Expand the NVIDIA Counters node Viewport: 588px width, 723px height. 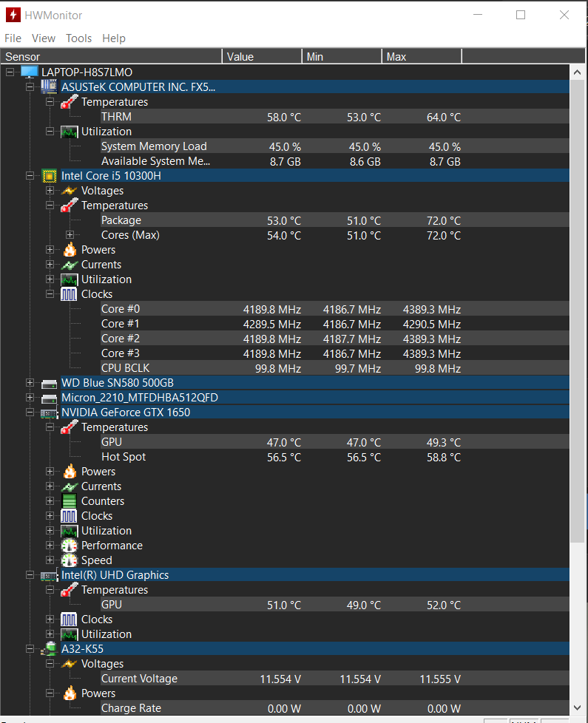50,500
